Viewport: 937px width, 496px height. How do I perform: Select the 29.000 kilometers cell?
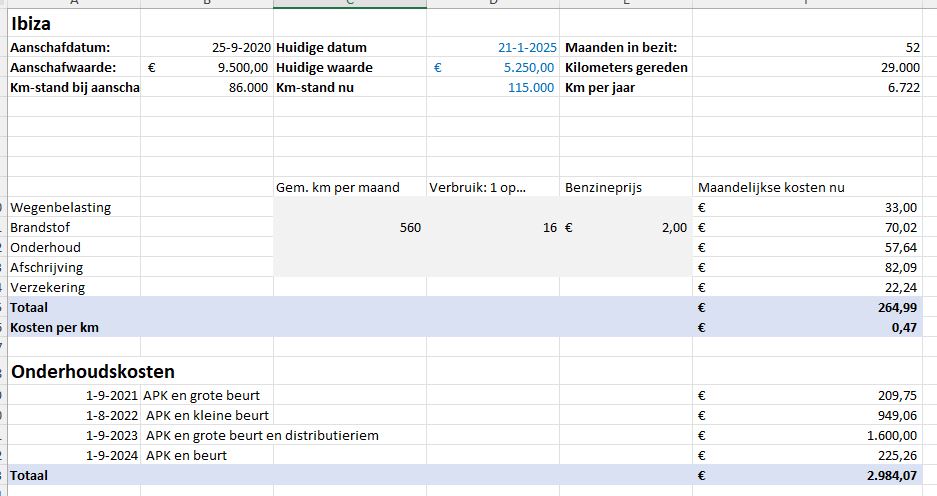tap(807, 68)
